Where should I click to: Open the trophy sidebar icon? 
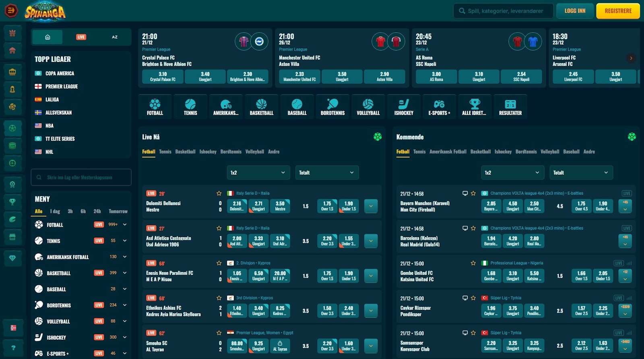[12, 202]
